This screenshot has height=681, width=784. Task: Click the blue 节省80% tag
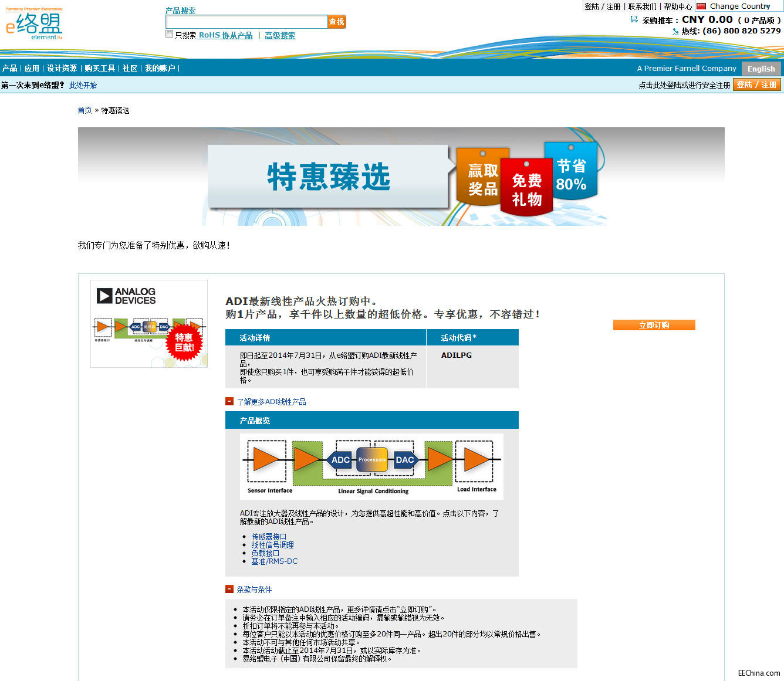[571, 172]
